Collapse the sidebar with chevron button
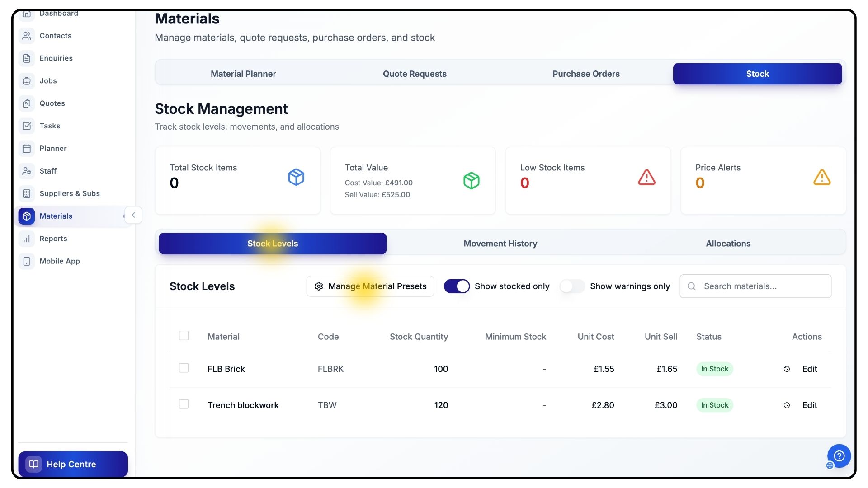 click(x=133, y=216)
